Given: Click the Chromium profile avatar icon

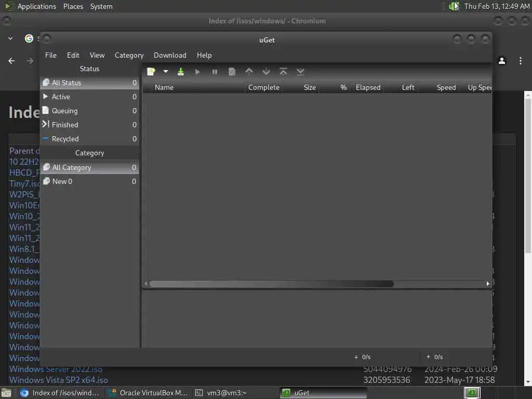Looking at the screenshot, I should coord(502,61).
